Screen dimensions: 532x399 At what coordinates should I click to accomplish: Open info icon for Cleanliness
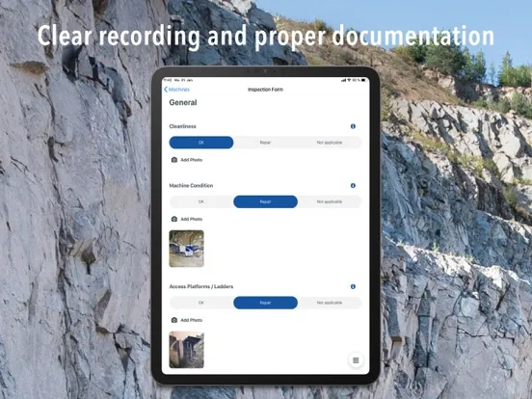pos(353,126)
